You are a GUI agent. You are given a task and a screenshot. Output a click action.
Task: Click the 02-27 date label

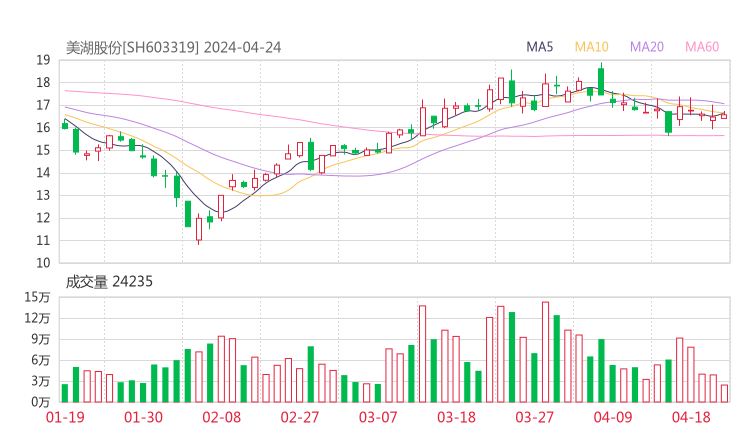(x=300, y=417)
